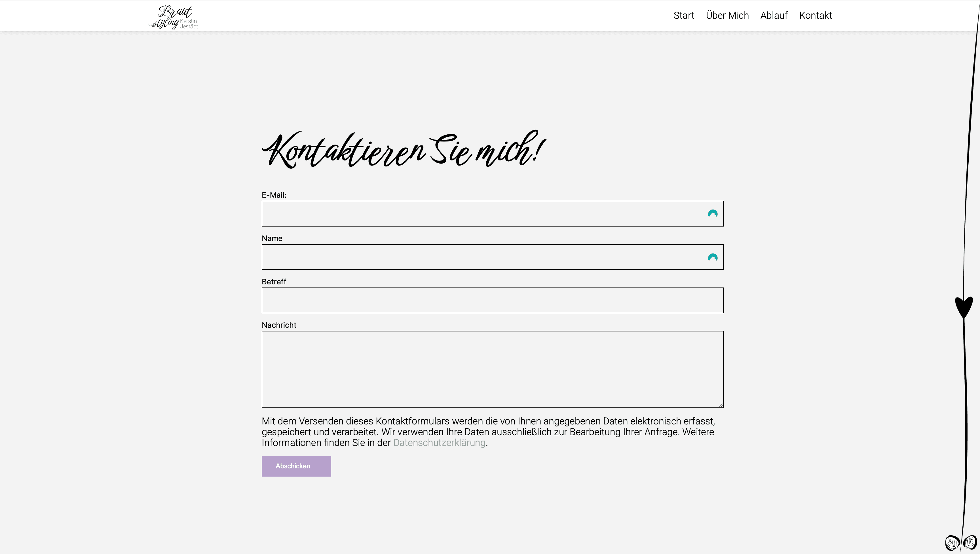The height and width of the screenshot is (554, 980).
Task: Click the "Nachricht" field label
Action: 279,325
